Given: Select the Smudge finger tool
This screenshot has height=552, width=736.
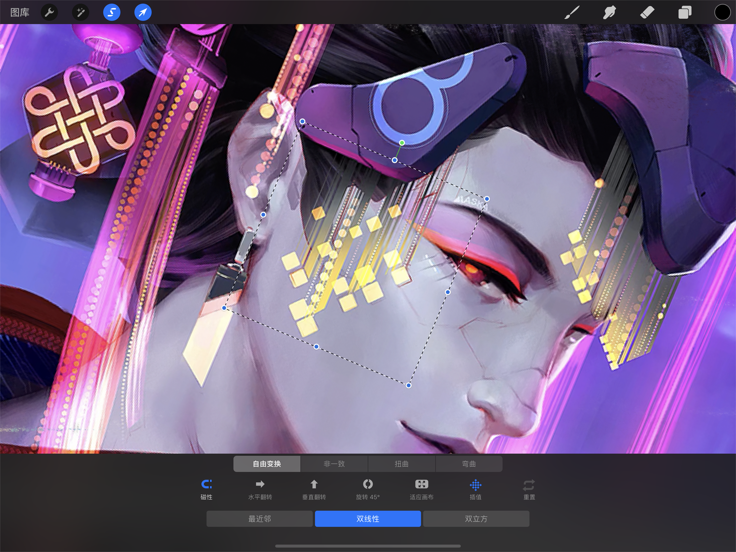Looking at the screenshot, I should coord(609,12).
